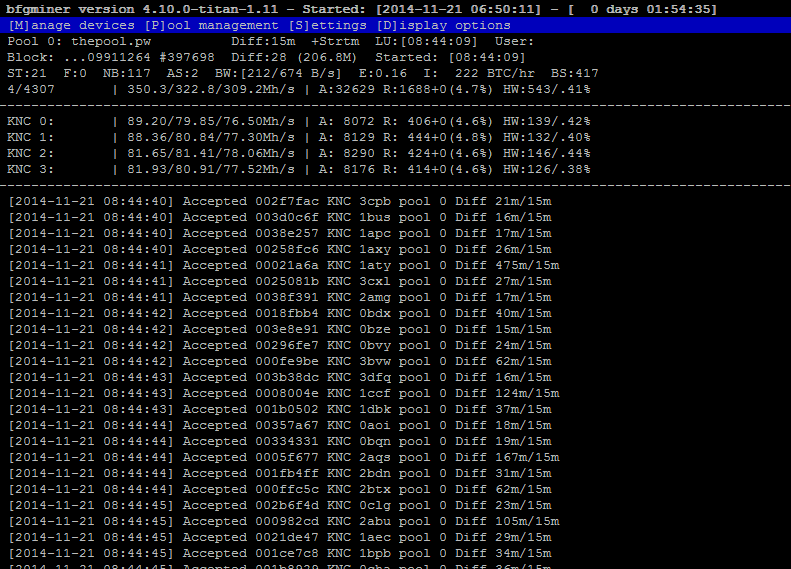
Task: Click the 'NB:117' new blocks value
Action: (x=127, y=74)
